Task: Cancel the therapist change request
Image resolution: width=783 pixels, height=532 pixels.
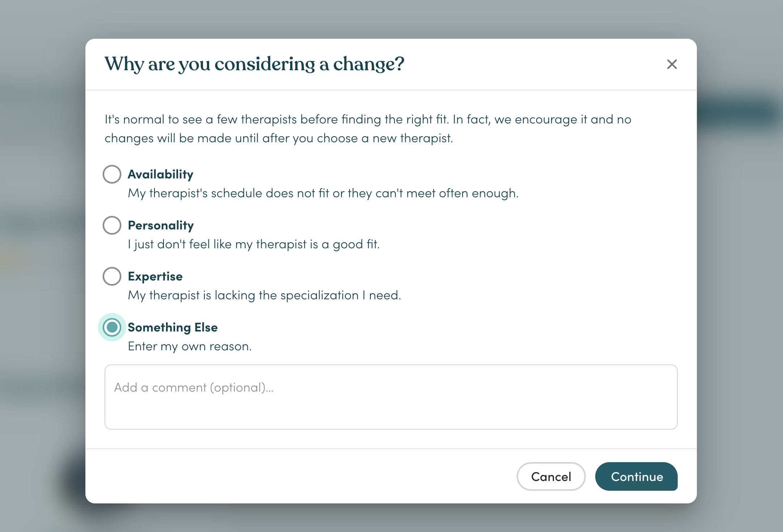Action: pos(551,477)
